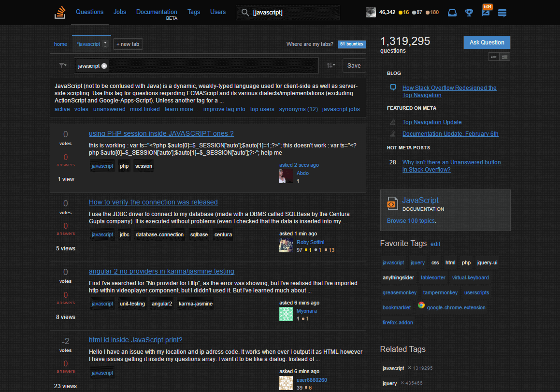Switch to the home tab
The height and width of the screenshot is (392, 560).
coord(60,44)
